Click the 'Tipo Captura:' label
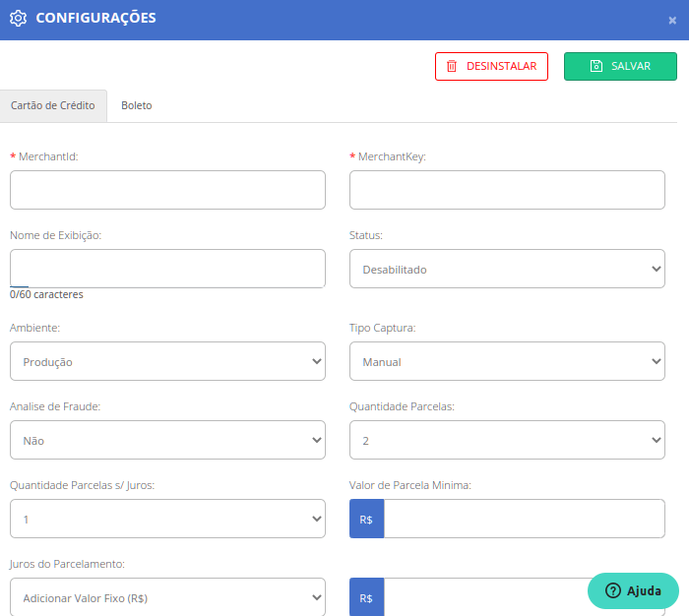 [382, 328]
